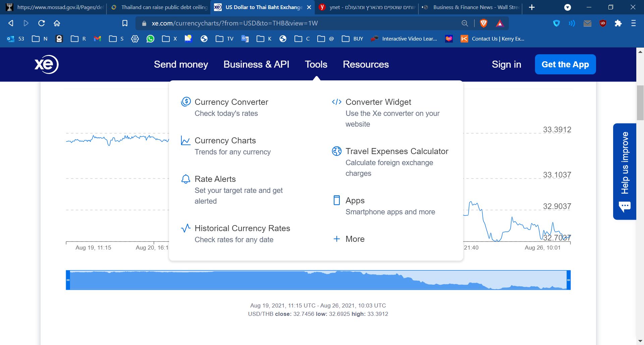Open Travel Expenses Calculator link
This screenshot has height=345, width=644.
[397, 151]
